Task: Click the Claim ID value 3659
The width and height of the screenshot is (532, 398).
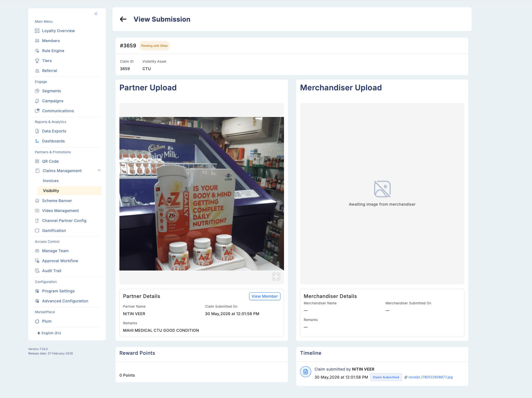Action: pyautogui.click(x=125, y=69)
